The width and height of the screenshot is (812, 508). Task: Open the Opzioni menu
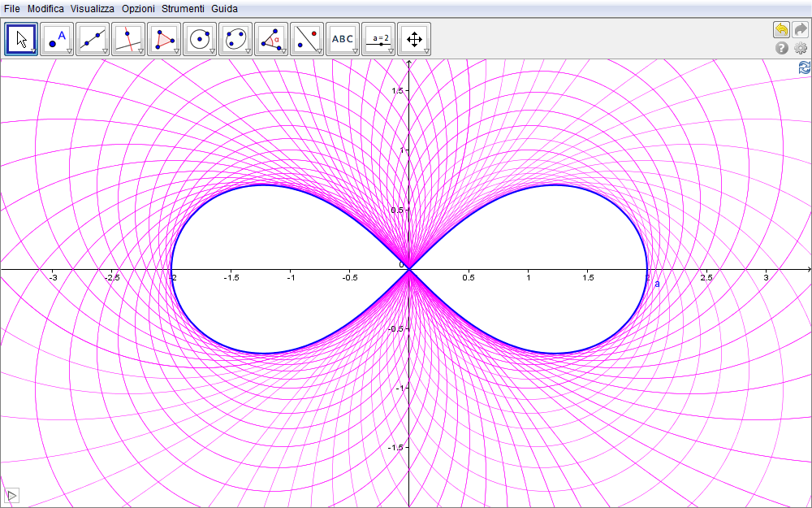[x=137, y=8]
